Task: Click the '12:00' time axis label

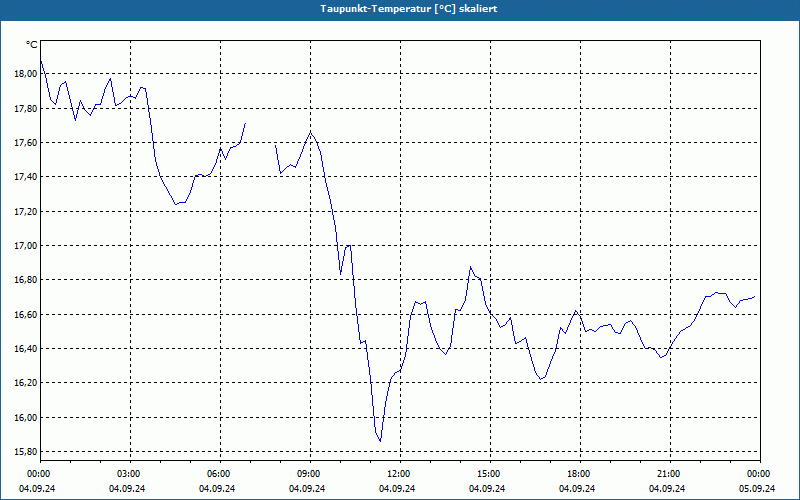Action: coord(401,474)
